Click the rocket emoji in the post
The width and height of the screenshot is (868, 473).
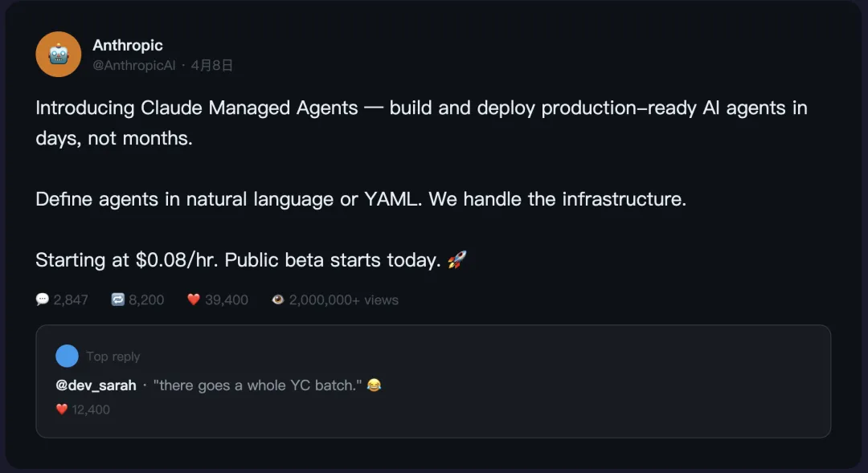pyautogui.click(x=457, y=260)
